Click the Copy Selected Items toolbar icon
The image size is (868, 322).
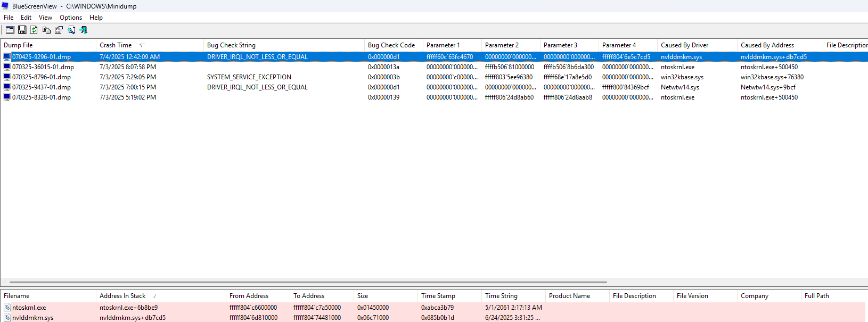point(47,30)
